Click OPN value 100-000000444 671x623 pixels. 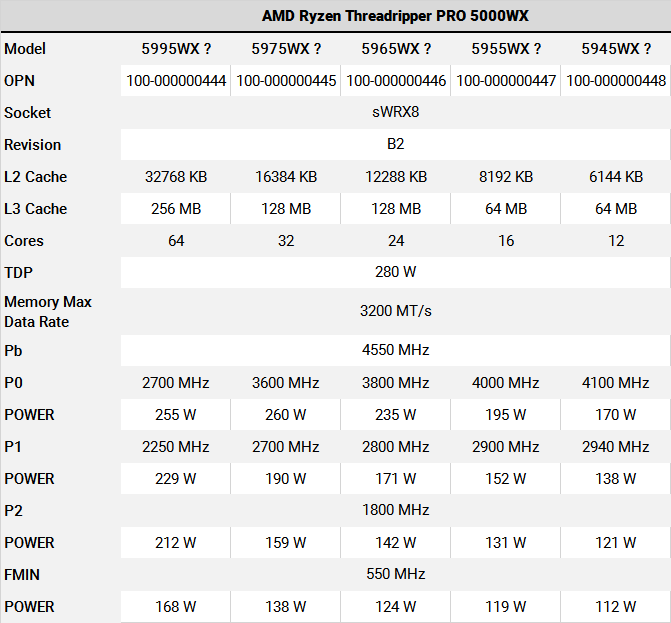tap(176, 81)
